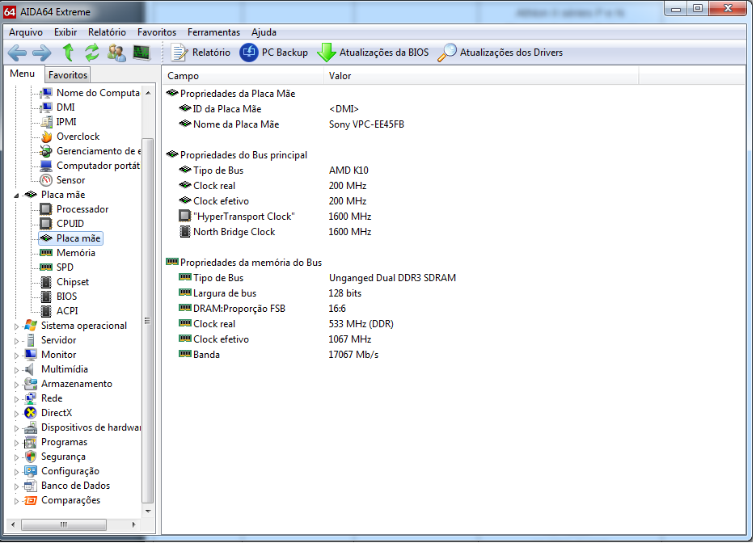The width and height of the screenshot is (756, 543).
Task: Open the Favoritos menu
Action: tap(157, 32)
